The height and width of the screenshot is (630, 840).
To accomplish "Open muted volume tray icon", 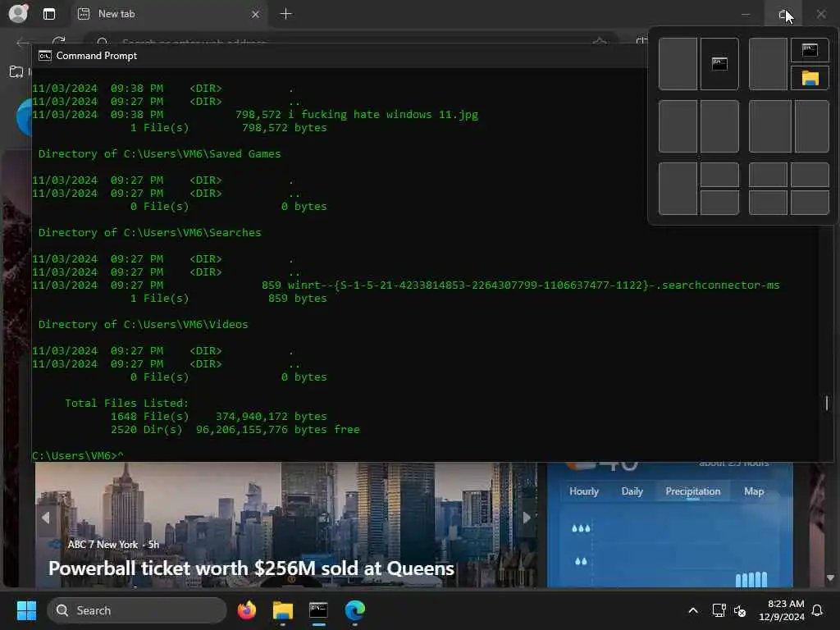I will coord(740,610).
